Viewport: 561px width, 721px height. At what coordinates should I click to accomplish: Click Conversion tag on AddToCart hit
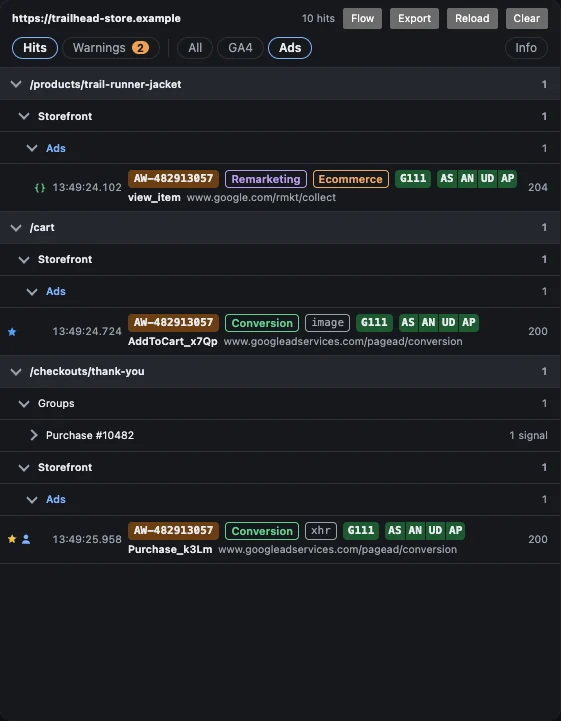click(262, 323)
